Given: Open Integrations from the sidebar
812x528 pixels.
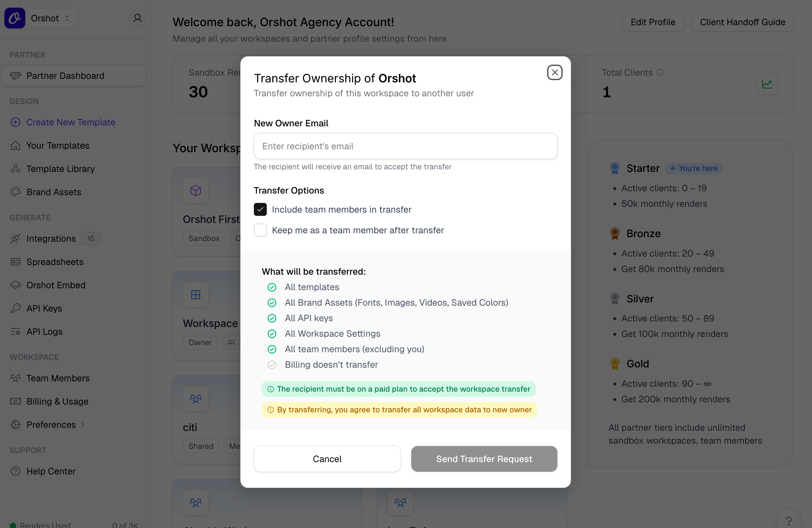Looking at the screenshot, I should tap(51, 238).
